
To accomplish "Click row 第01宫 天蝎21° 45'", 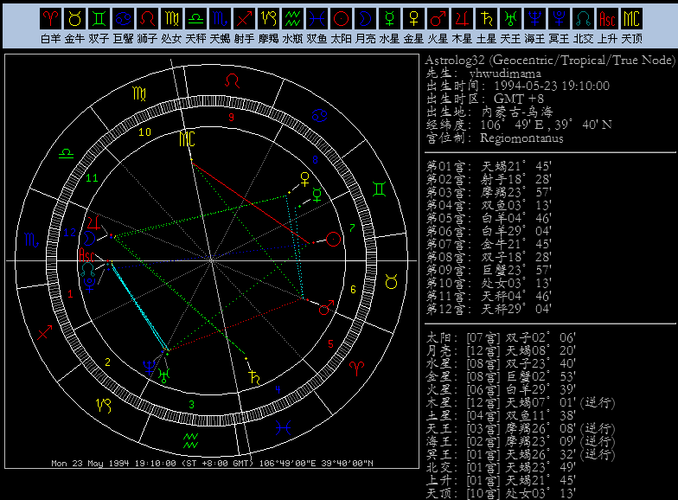I will (x=489, y=167).
